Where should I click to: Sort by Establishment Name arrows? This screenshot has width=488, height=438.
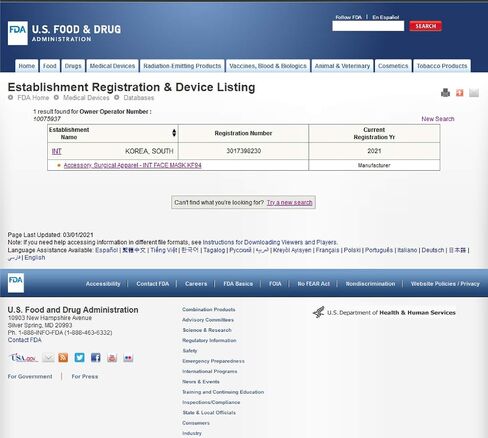tap(174, 133)
